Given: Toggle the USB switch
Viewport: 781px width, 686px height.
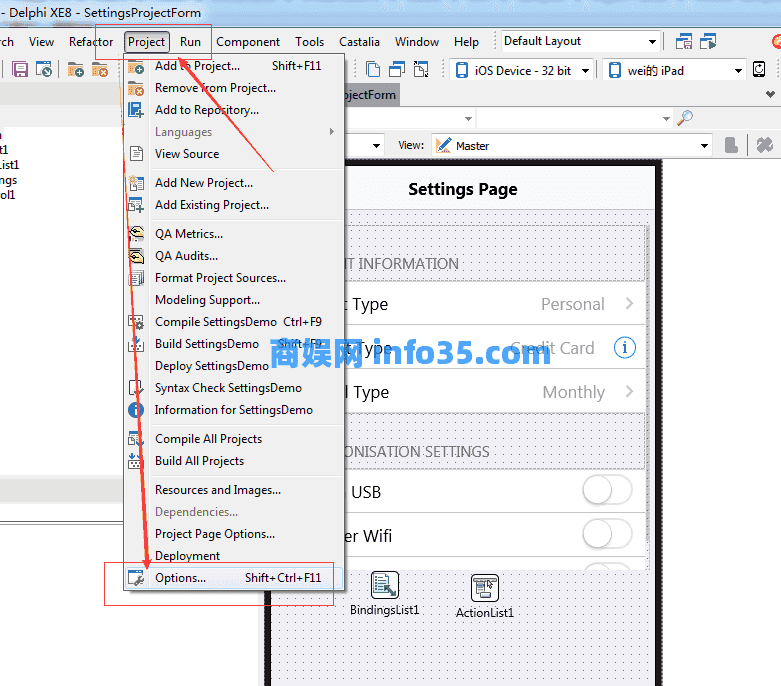Looking at the screenshot, I should coord(607,491).
